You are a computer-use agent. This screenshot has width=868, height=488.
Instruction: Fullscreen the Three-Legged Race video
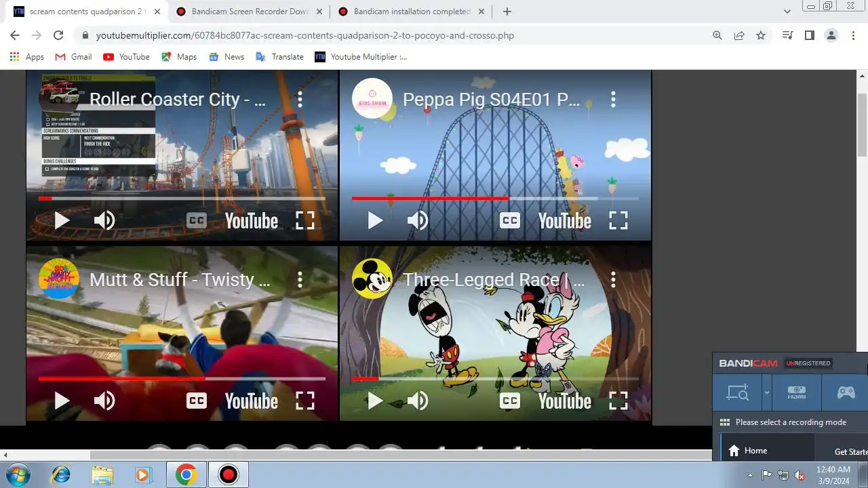tap(618, 401)
